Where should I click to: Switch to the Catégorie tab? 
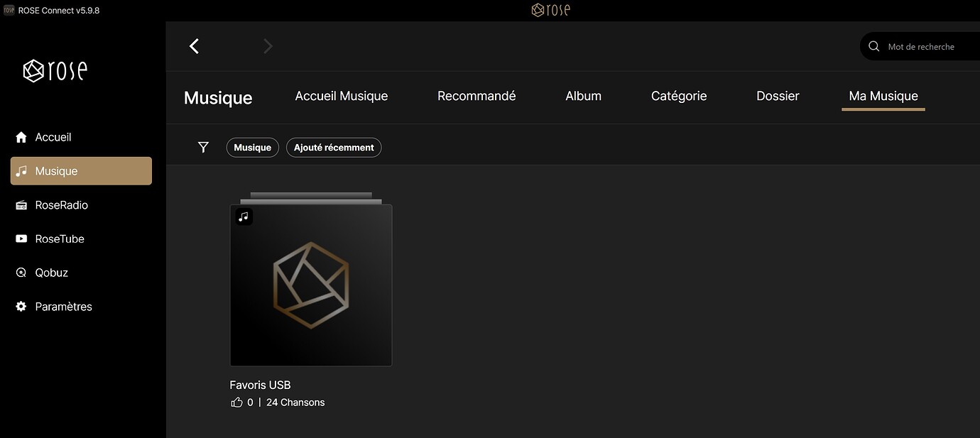tap(679, 96)
